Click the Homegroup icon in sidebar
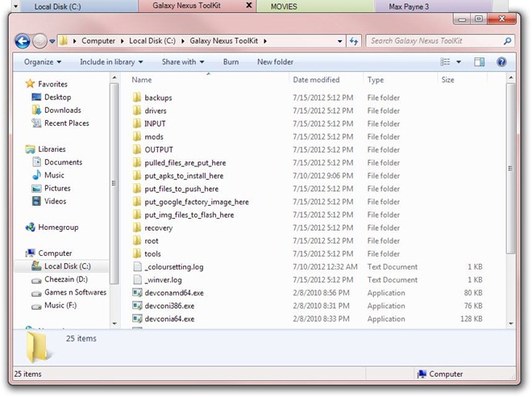 coord(31,228)
